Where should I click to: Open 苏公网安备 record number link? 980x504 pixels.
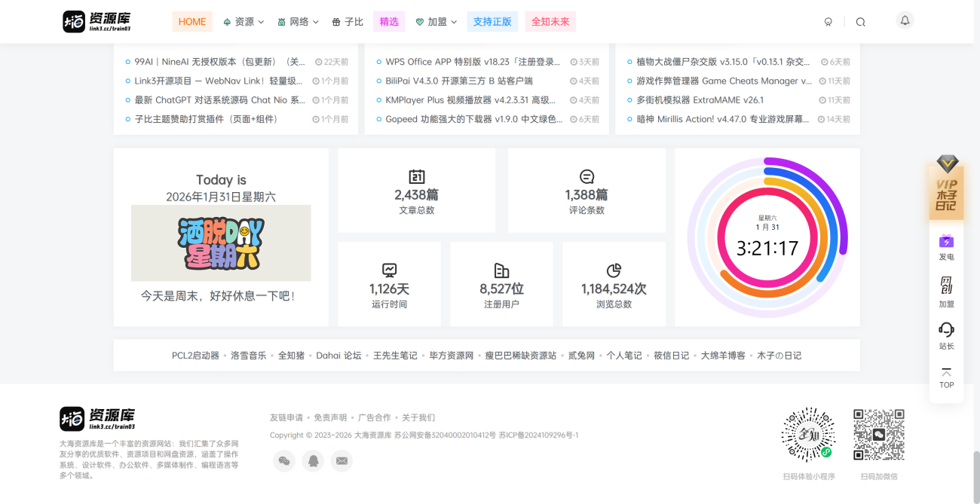pyautogui.click(x=445, y=435)
